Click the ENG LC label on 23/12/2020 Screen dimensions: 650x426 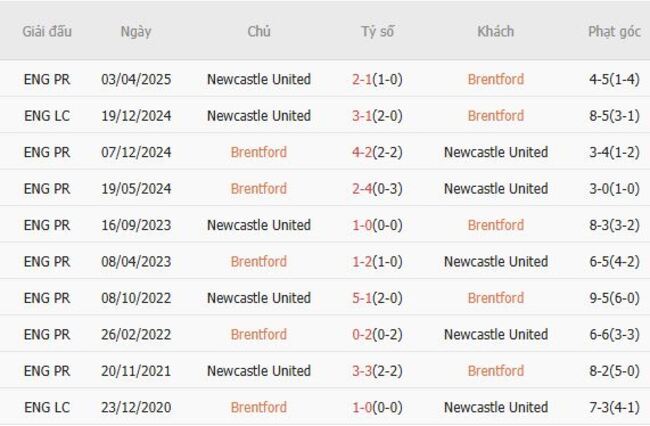(x=47, y=408)
